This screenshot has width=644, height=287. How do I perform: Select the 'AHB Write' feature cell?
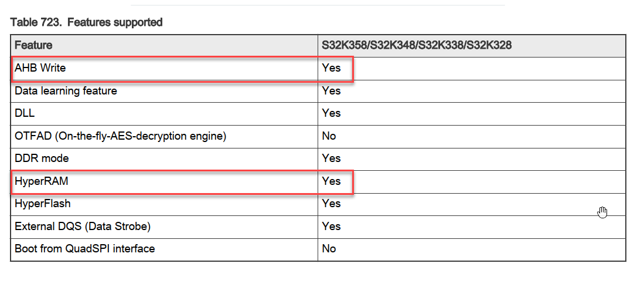[x=40, y=68]
